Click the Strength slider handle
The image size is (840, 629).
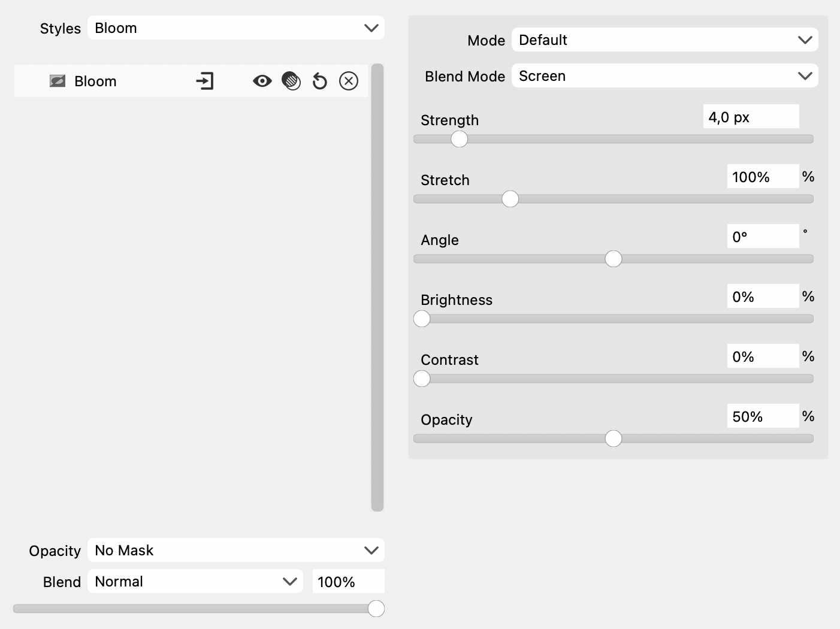tap(459, 139)
